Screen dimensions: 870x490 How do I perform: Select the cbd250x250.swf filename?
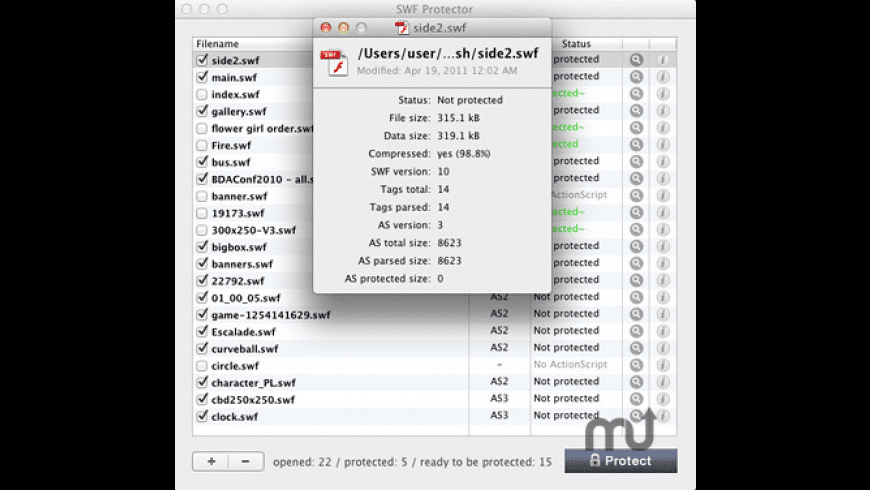(253, 400)
